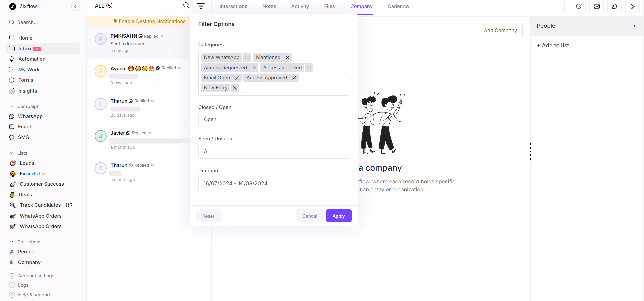Remove the New WhatsApp category tag
The image size is (644, 301).
pos(247,57)
